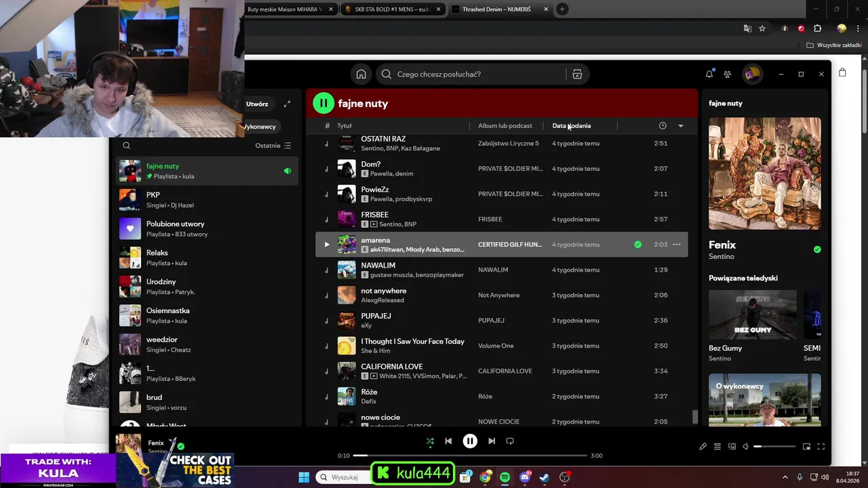Screen dimensions: 868x488
Task: Open Windows Start menu
Action: click(x=304, y=477)
